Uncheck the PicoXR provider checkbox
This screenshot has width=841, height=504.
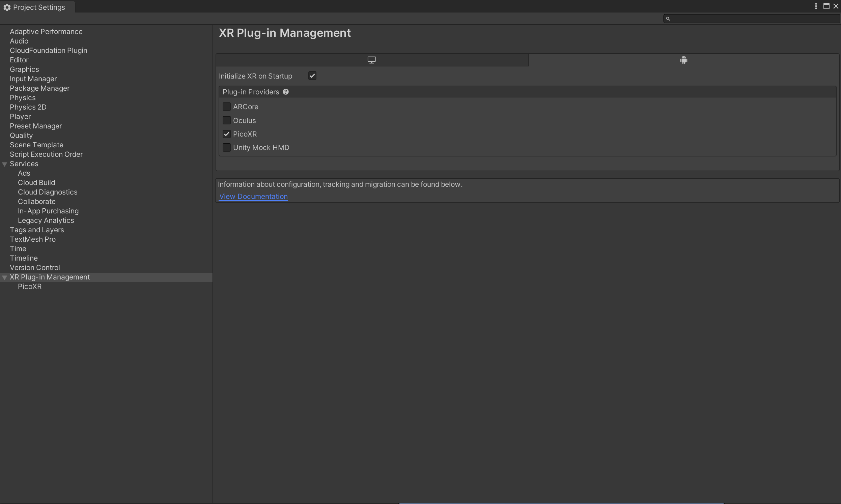(x=227, y=134)
